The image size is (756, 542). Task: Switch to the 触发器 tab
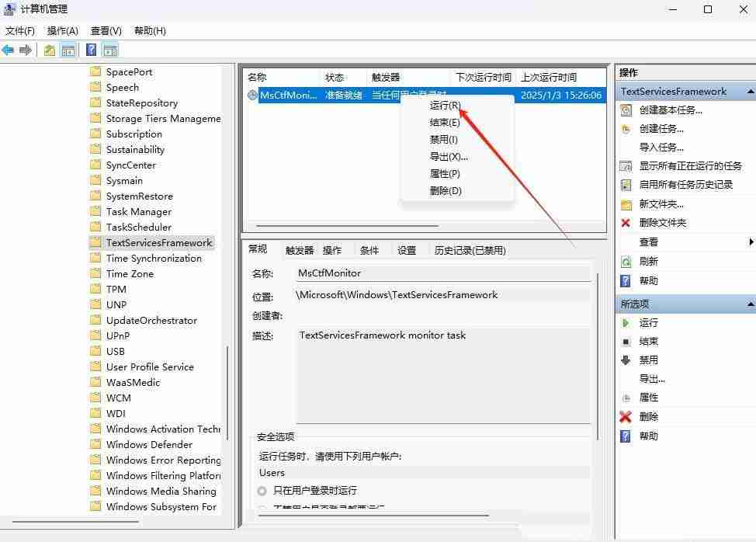click(x=299, y=249)
